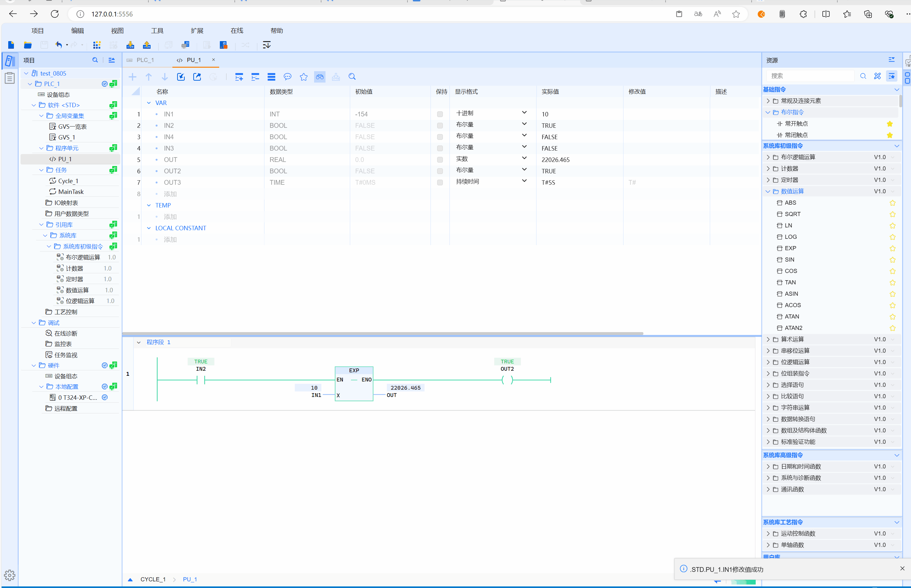This screenshot has width=911, height=588.
Task: Switch to the PLC_1 tab
Action: click(145, 60)
